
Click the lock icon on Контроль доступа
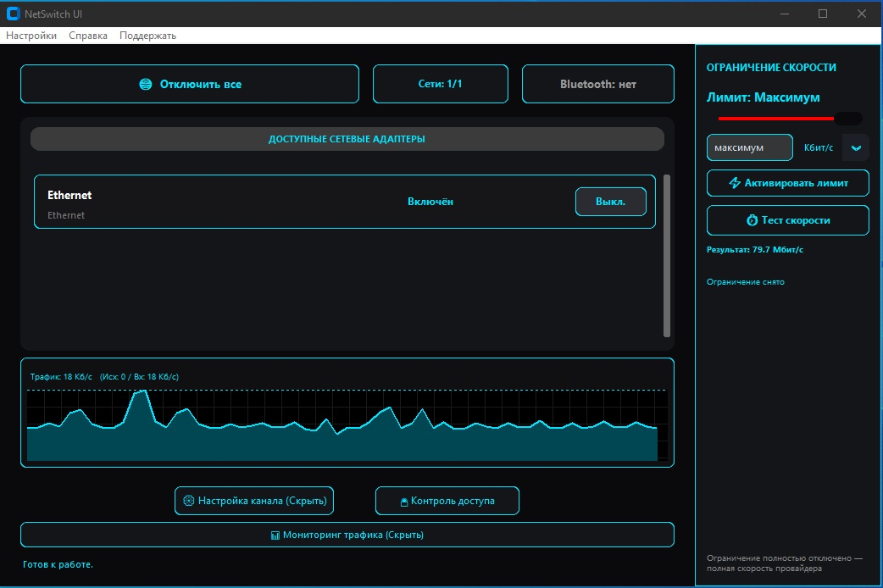click(x=403, y=502)
